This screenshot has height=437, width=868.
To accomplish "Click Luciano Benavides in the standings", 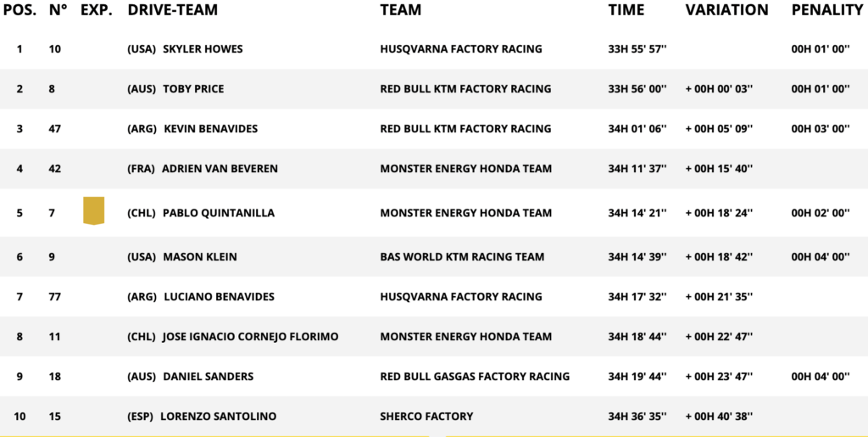I will tap(221, 297).
